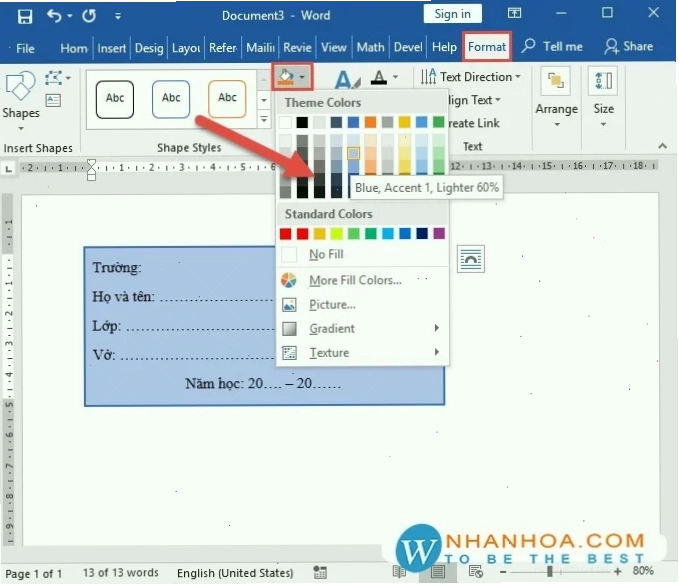Click the 'Trường:' line in text box
The width and height of the screenshot is (679, 585).
click(x=116, y=268)
